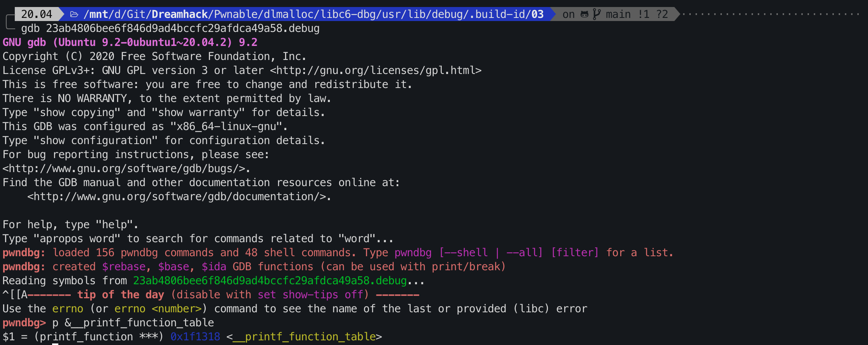Click the terminal cursor on the last line
The height and width of the screenshot is (345, 868).
(x=55, y=344)
